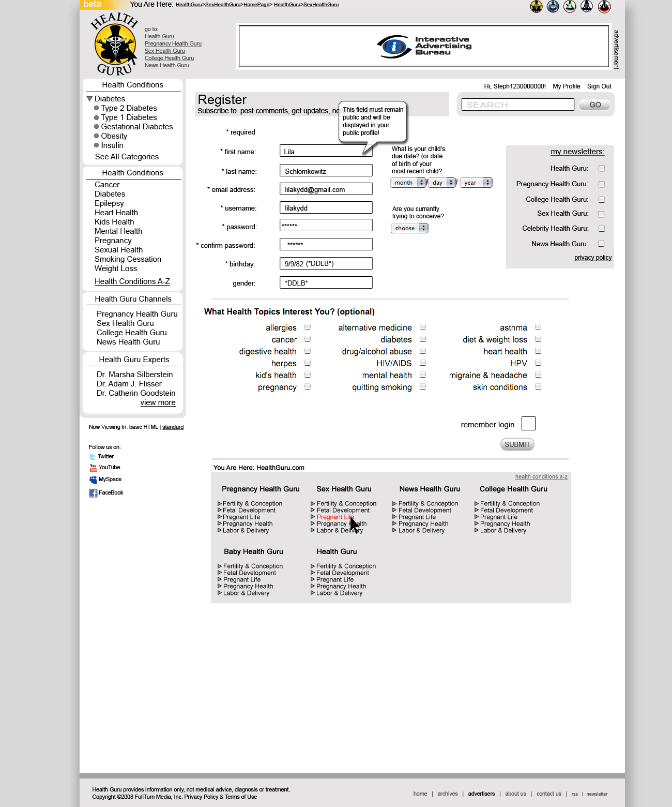This screenshot has height=807, width=672.
Task: Open Dr. Marsha Silberstein expert page
Action: (135, 375)
